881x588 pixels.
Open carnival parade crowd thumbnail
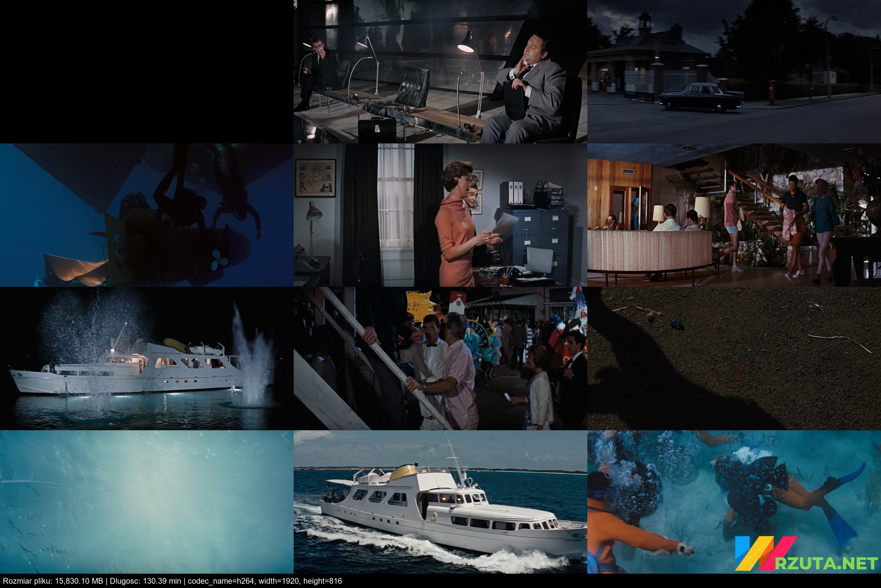pos(440,359)
